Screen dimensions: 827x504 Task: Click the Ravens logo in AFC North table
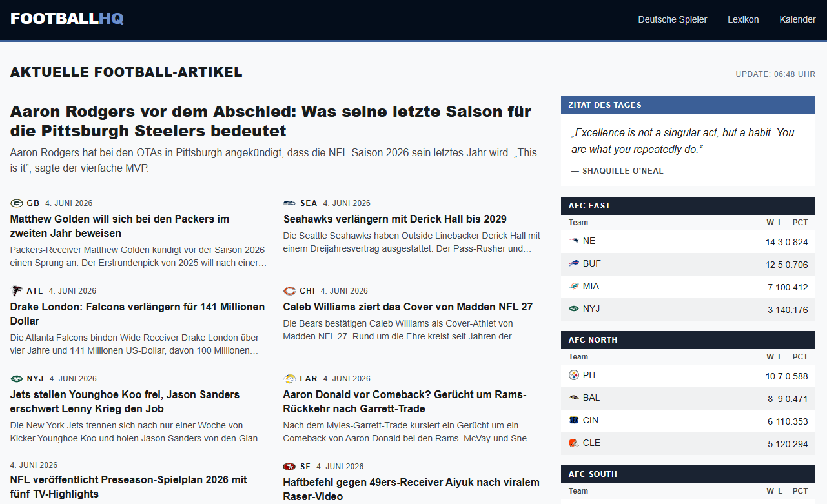coord(574,398)
